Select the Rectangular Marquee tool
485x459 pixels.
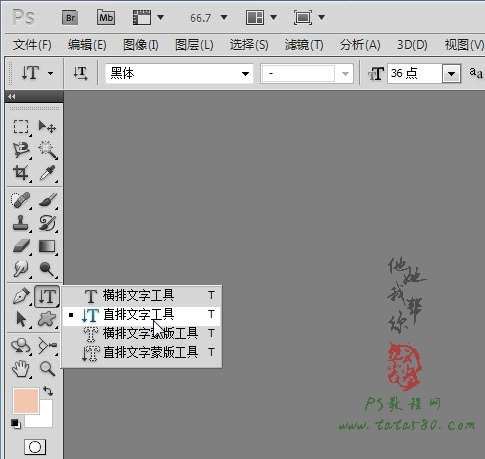coord(21,127)
